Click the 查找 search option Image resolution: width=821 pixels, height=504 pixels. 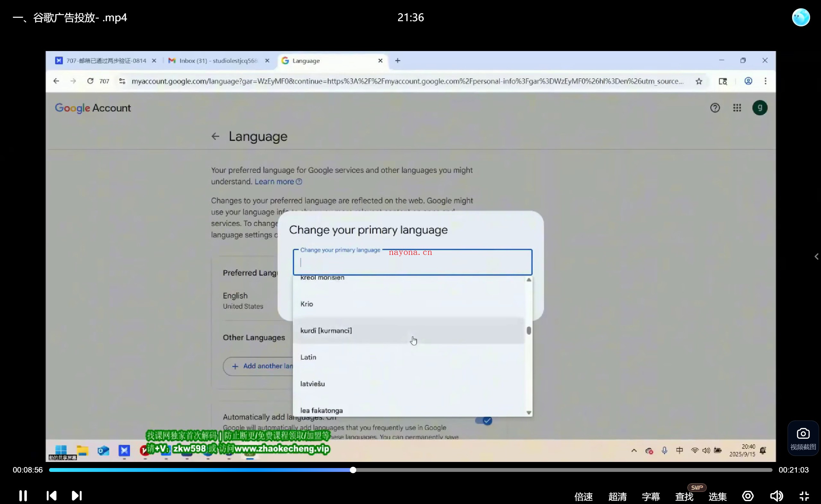coord(684,497)
